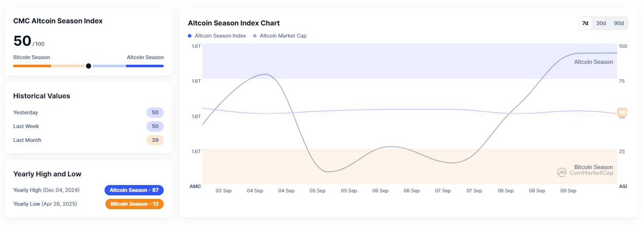Screen dimensions: 644x229
Task: Click the blue Altcoin Season bar segment
Action: click(x=145, y=66)
